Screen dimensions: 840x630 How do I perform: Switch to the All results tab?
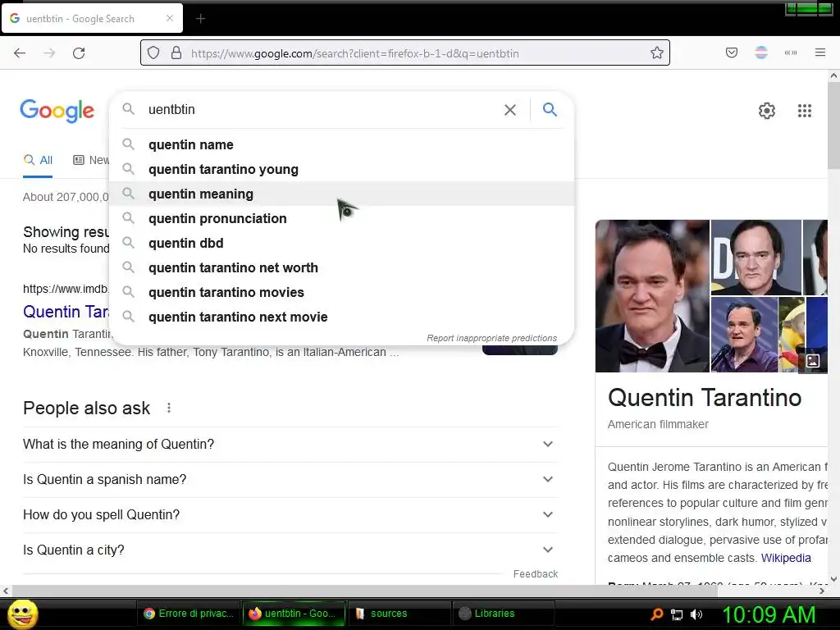tap(38, 160)
